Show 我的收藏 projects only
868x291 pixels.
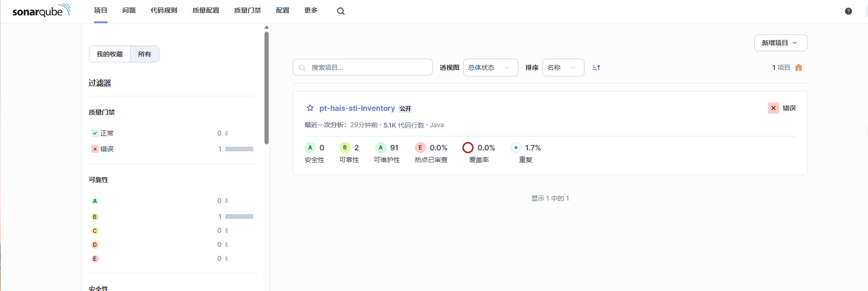pos(110,54)
